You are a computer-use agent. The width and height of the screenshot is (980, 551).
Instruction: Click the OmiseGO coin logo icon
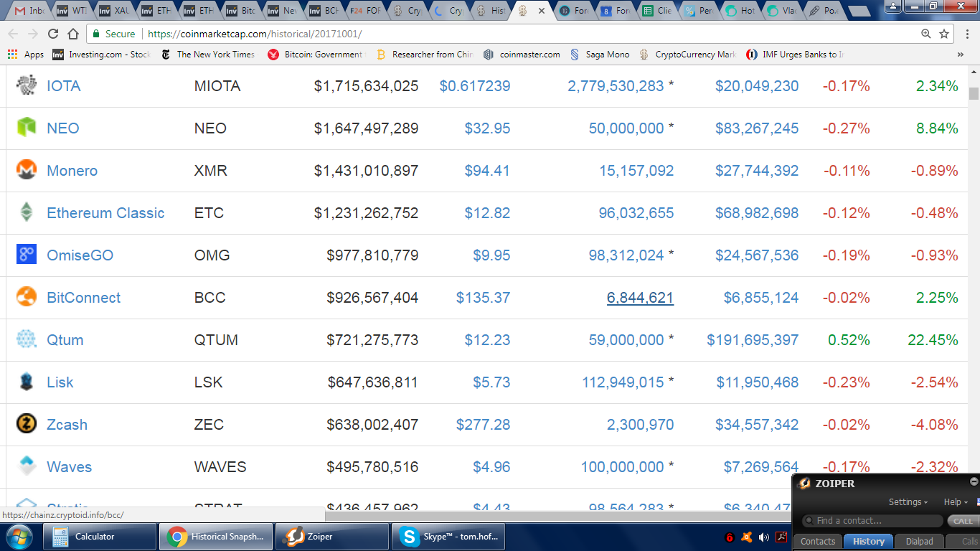tap(27, 255)
